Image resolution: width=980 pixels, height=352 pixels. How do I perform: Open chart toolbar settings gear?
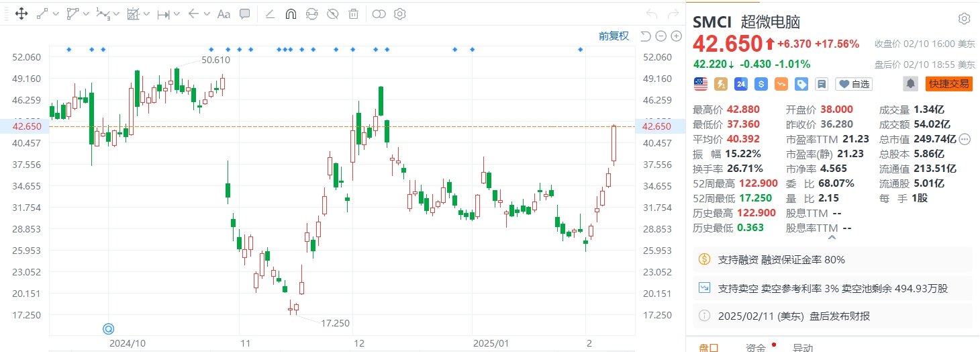click(400, 13)
